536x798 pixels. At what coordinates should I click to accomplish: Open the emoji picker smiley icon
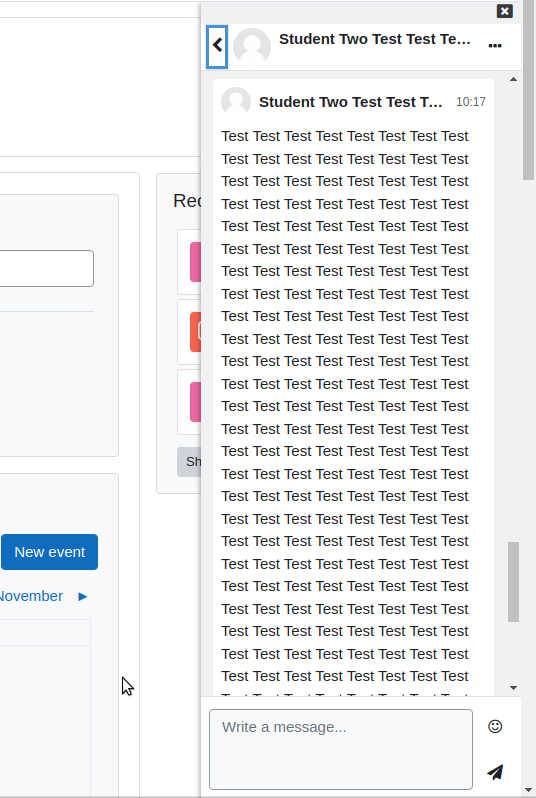(495, 726)
